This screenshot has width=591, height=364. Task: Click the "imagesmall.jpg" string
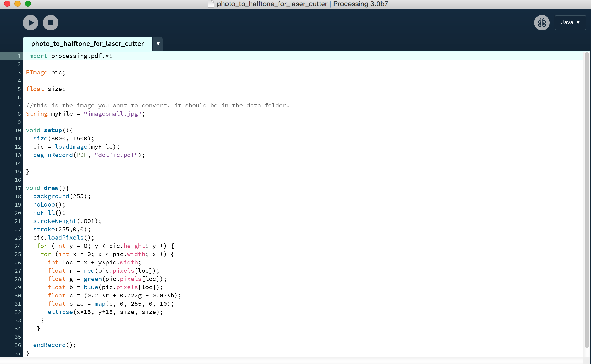tap(113, 114)
